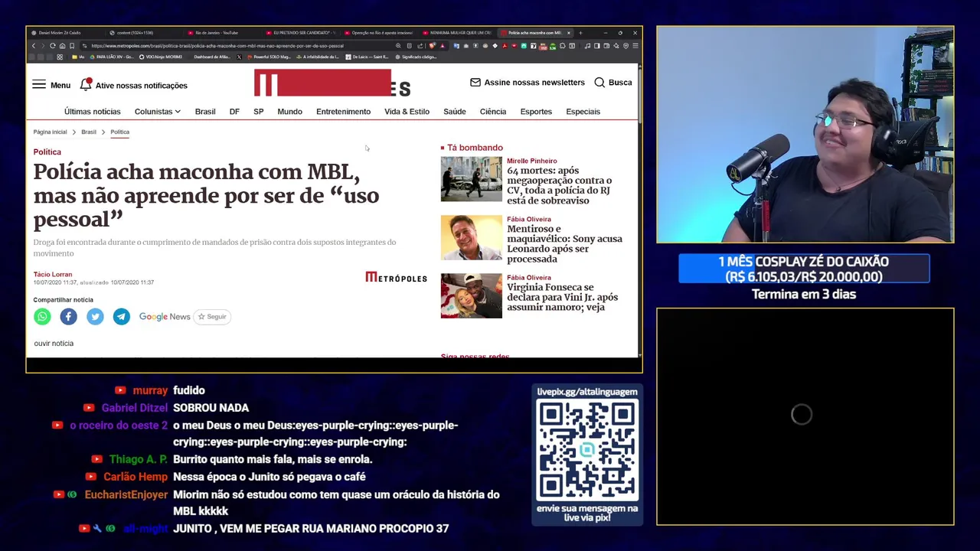Reload the page with refresh icon

tap(52, 46)
